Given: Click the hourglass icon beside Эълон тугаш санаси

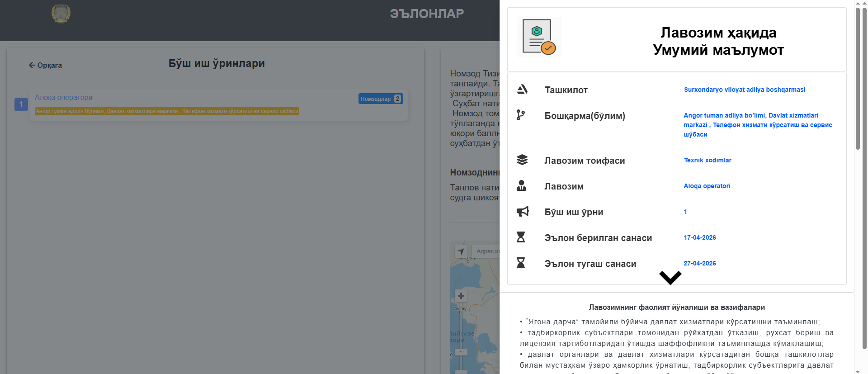Looking at the screenshot, I should coord(521,263).
